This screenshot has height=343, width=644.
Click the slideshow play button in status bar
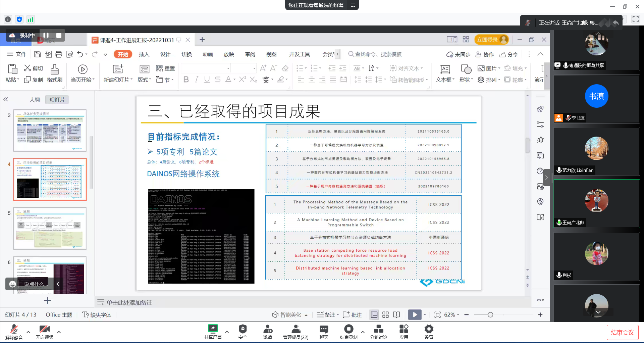tap(415, 315)
